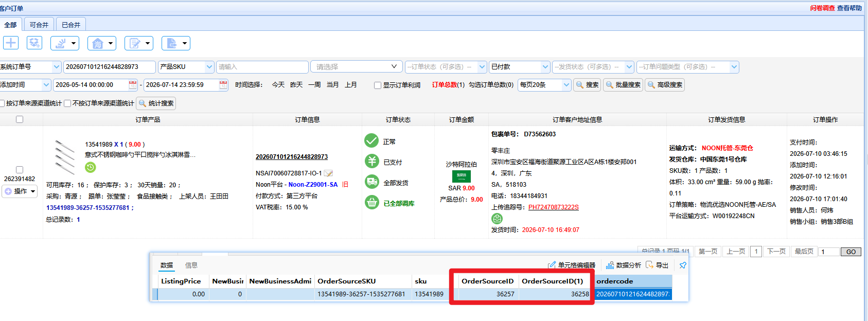
Task: Click the green truck 全部发货 status icon
Action: pos(371,182)
